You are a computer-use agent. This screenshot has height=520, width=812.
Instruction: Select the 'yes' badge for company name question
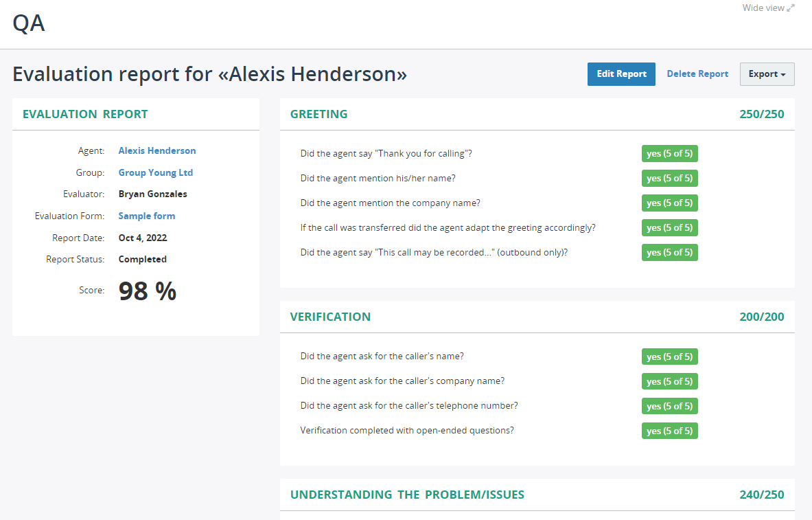(669, 203)
